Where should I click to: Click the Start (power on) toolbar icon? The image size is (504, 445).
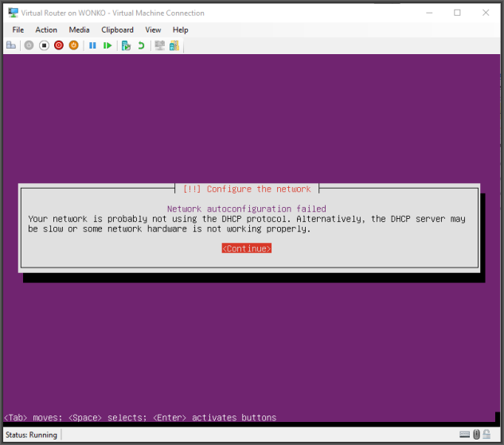pos(29,45)
